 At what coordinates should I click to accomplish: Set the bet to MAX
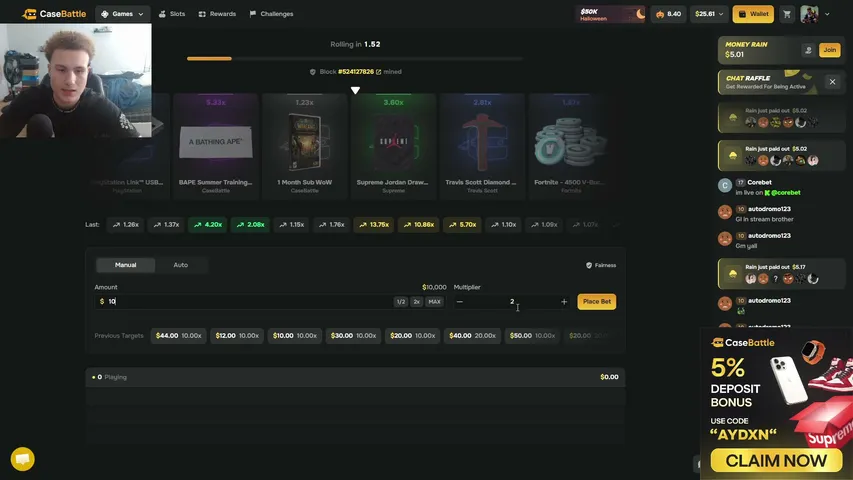point(434,301)
